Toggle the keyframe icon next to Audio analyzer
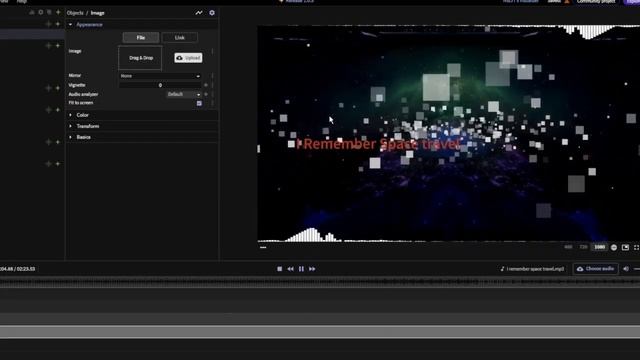The image size is (640, 360). click(206, 94)
